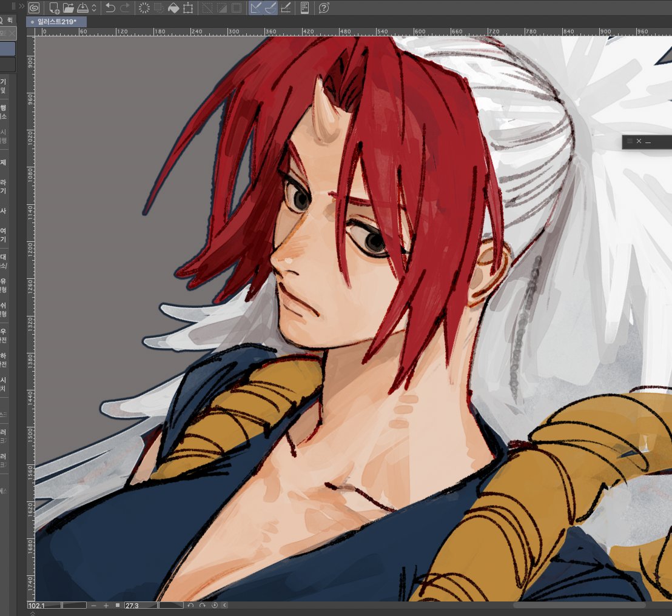Click the Open file folder icon
Viewport: 672px width, 616px height.
click(68, 8)
